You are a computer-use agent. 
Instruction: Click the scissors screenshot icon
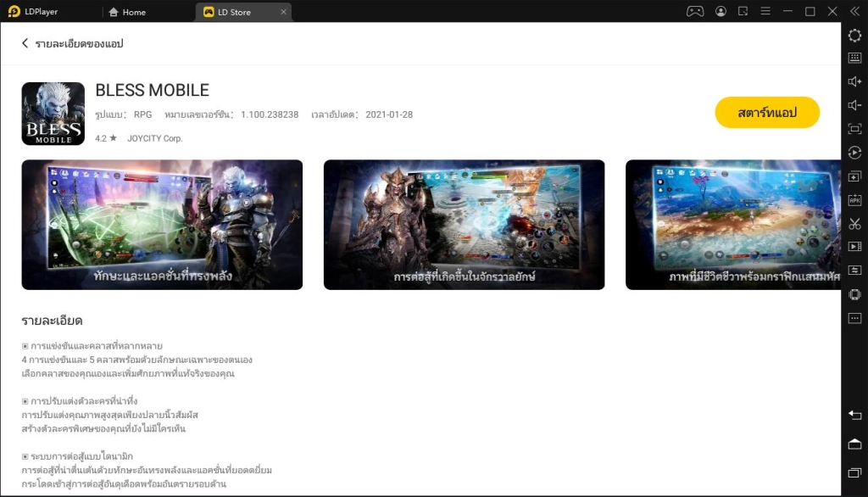click(854, 224)
